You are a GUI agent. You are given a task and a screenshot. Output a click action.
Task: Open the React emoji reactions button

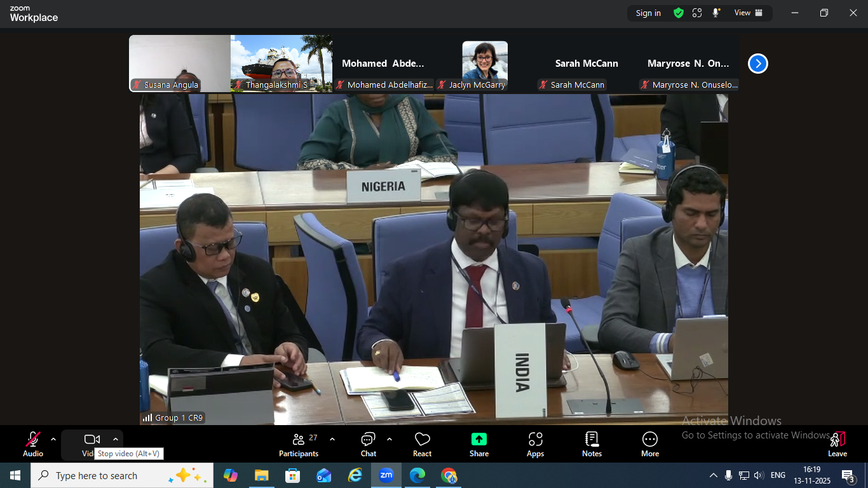click(x=422, y=444)
